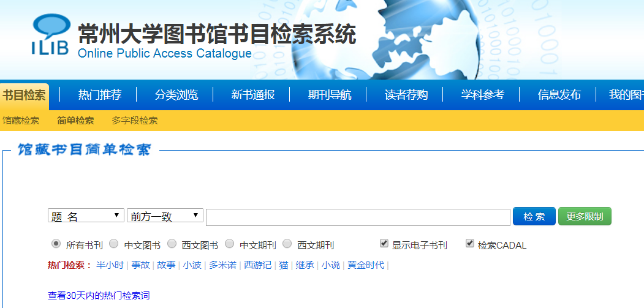Click the hot search term 西游记
The image size is (644, 308).
258,265
